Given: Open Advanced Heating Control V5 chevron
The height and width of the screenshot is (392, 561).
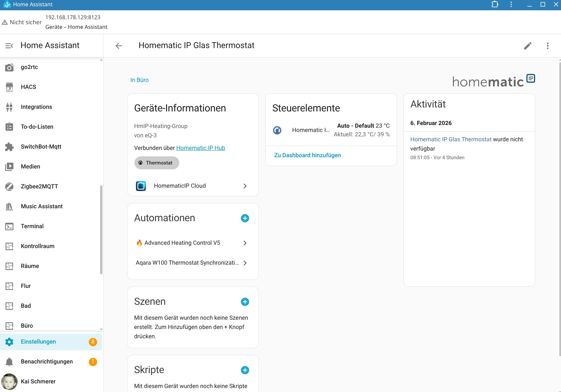Looking at the screenshot, I should 245,243.
